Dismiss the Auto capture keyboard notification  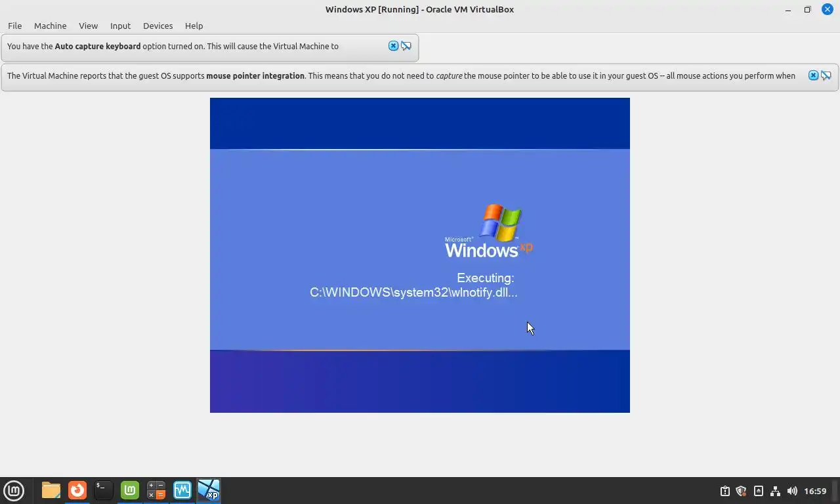tap(393, 46)
